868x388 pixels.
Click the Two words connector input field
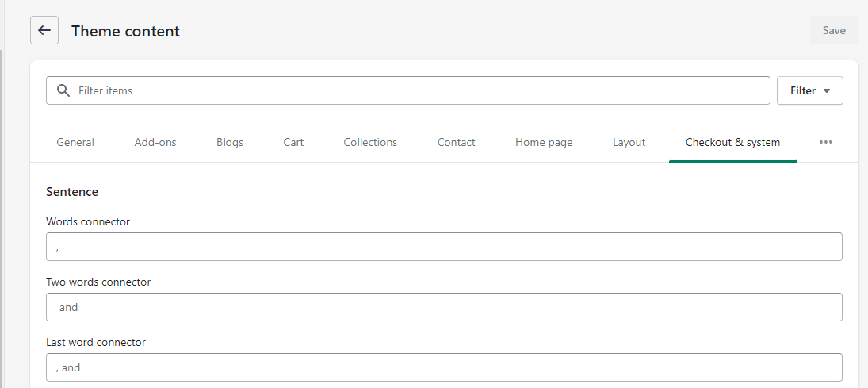[444, 307]
